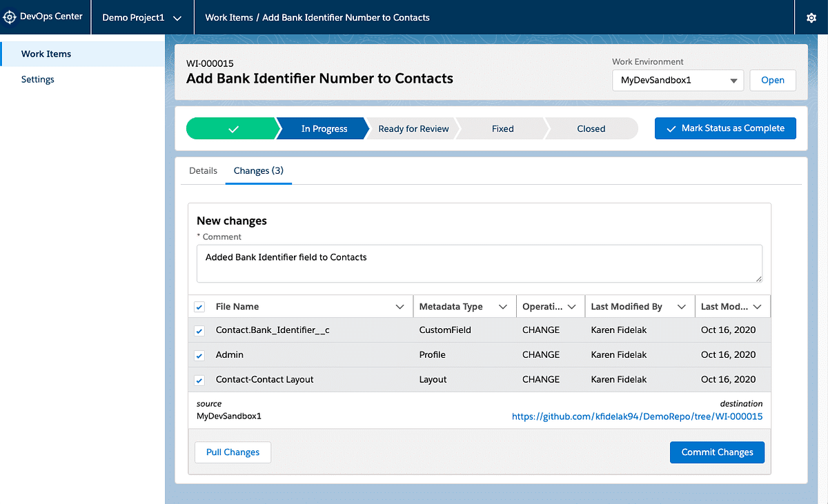Uncheck the Admin profile row checkbox
The image size is (828, 504).
tap(199, 355)
